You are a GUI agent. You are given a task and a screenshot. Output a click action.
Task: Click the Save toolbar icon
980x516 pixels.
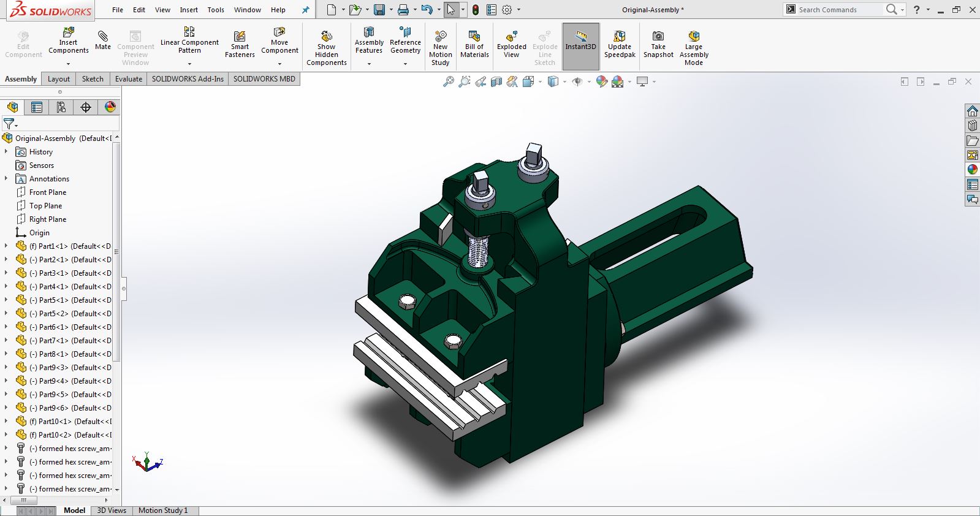tap(379, 10)
